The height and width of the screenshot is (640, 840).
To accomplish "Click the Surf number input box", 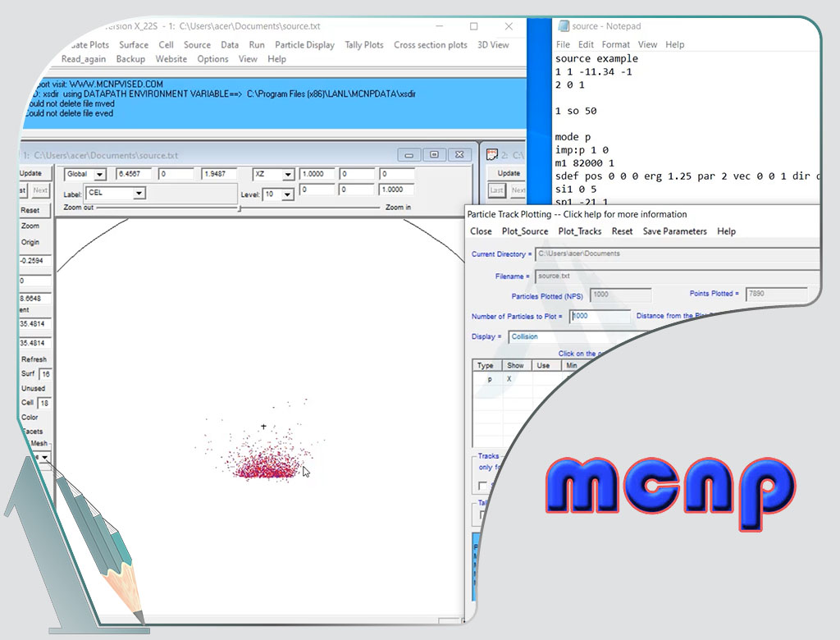I will 45,374.
